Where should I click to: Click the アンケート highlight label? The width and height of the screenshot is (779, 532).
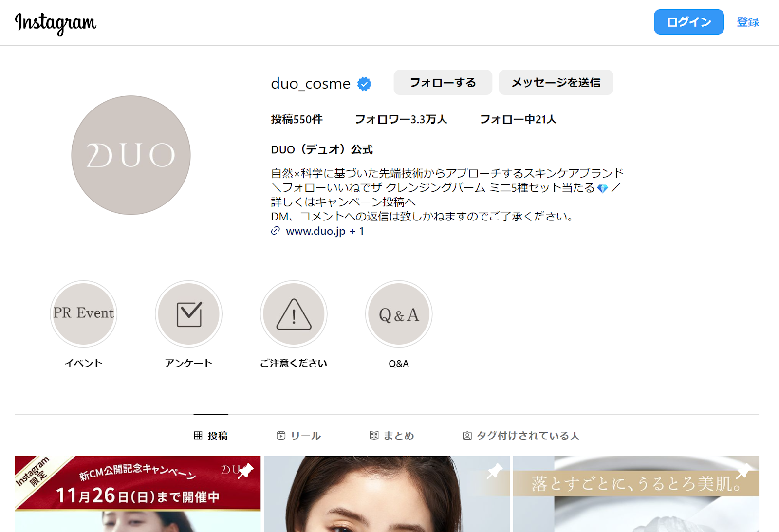point(189,363)
